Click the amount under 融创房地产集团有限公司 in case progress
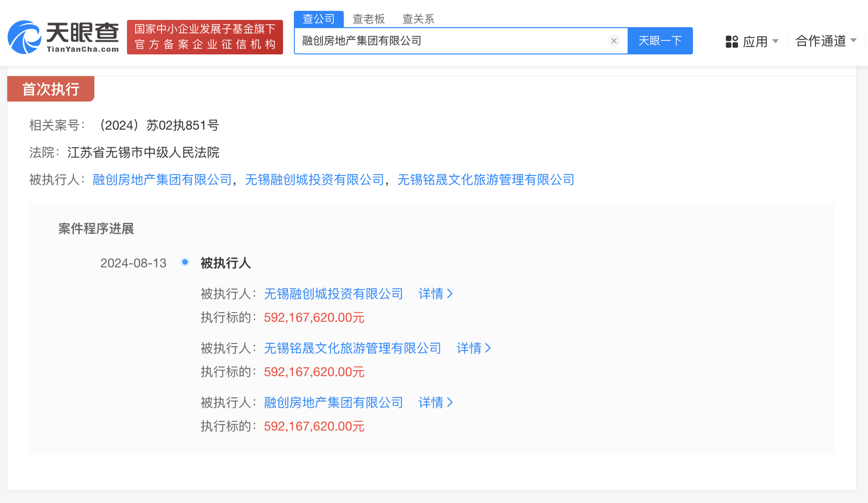 [314, 426]
